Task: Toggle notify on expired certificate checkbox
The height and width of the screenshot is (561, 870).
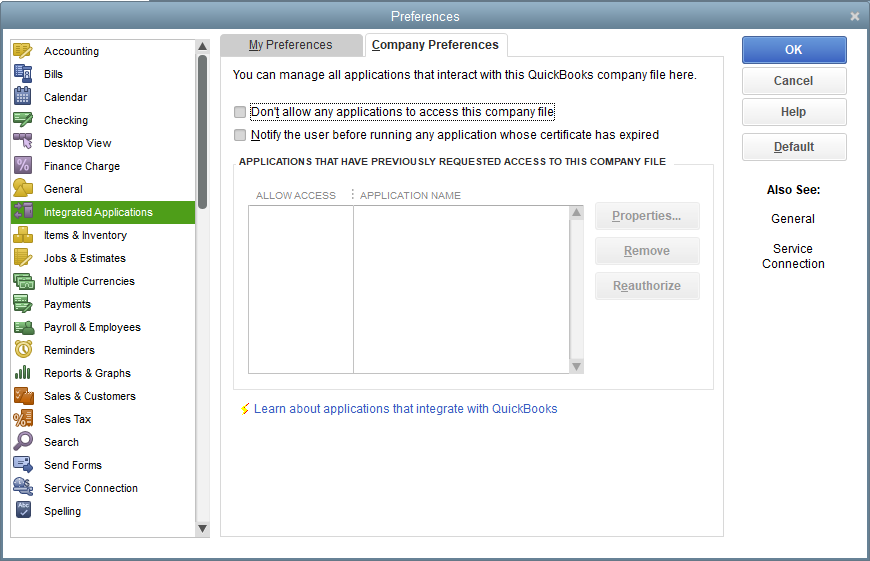Action: [240, 135]
